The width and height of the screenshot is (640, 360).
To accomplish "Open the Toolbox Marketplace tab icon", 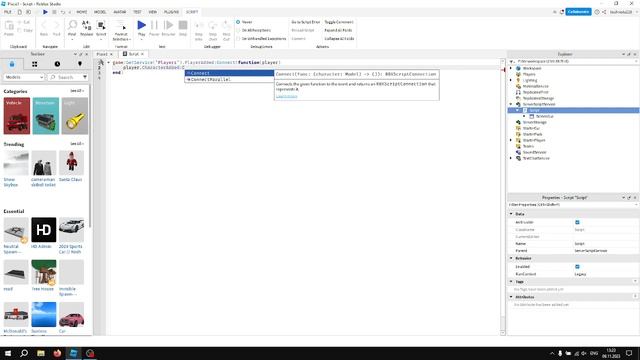I will point(12,64).
